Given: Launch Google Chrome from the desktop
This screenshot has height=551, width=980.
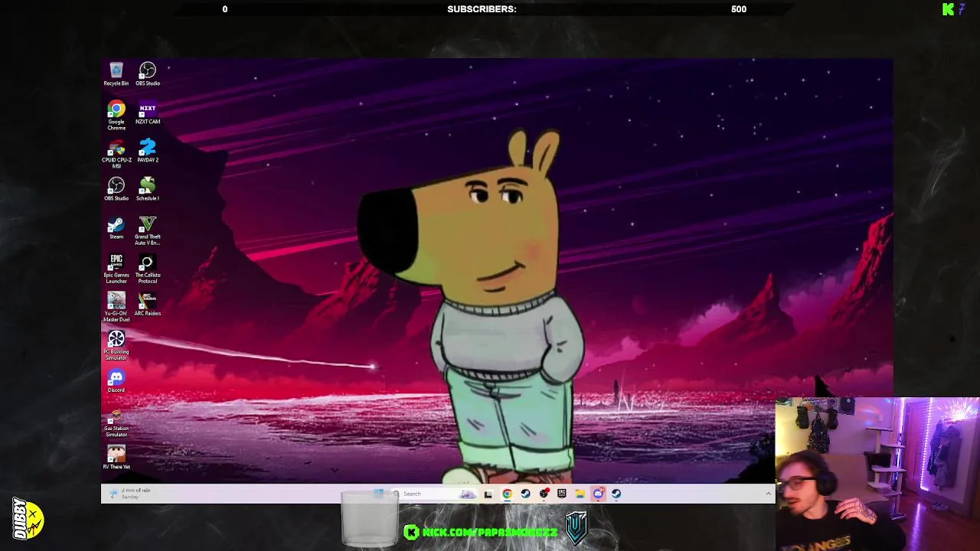Looking at the screenshot, I should pos(116,116).
